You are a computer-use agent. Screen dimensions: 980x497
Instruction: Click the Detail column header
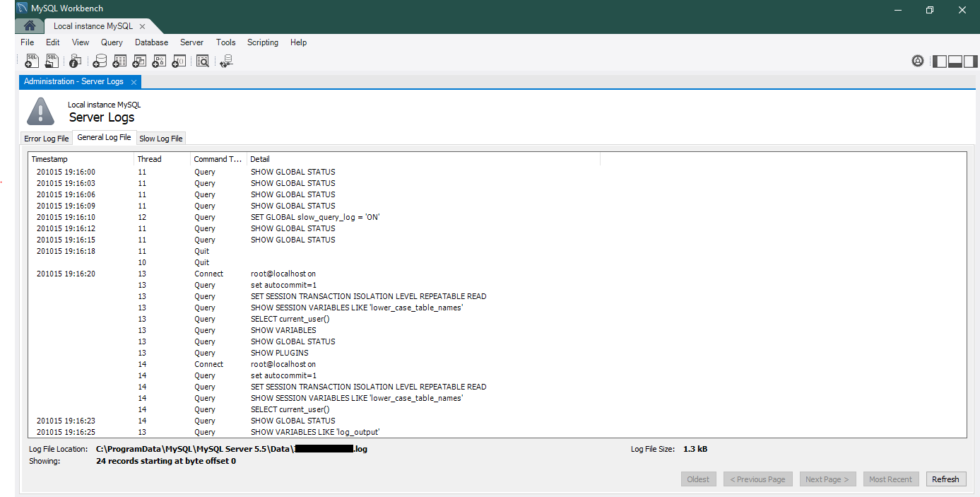[423, 159]
